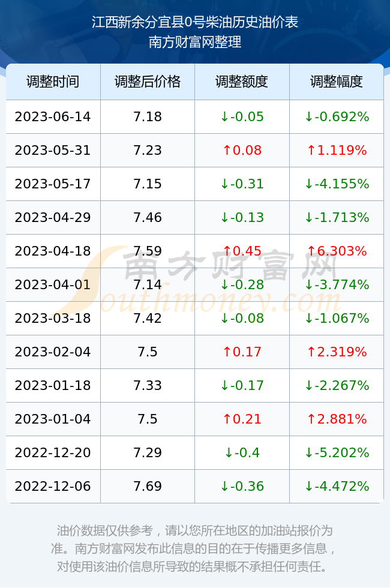Click the 调整时间 column header
This screenshot has height=588, width=390.
tap(53, 82)
